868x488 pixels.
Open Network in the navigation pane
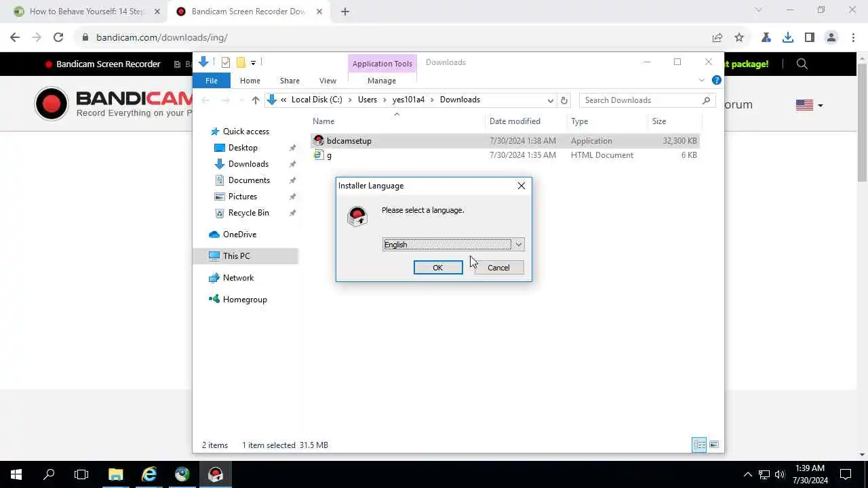pos(238,278)
